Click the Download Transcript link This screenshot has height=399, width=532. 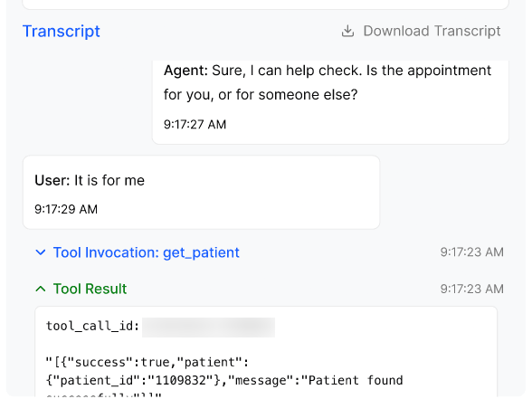(x=421, y=31)
